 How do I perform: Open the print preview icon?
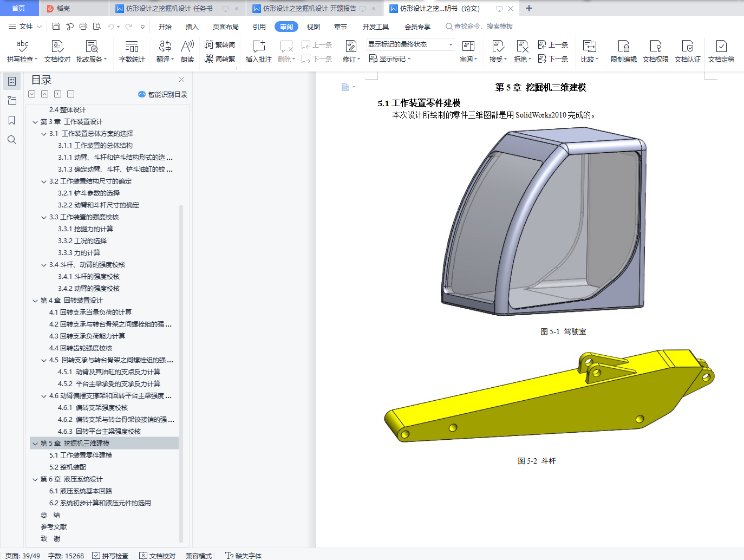pos(97,26)
